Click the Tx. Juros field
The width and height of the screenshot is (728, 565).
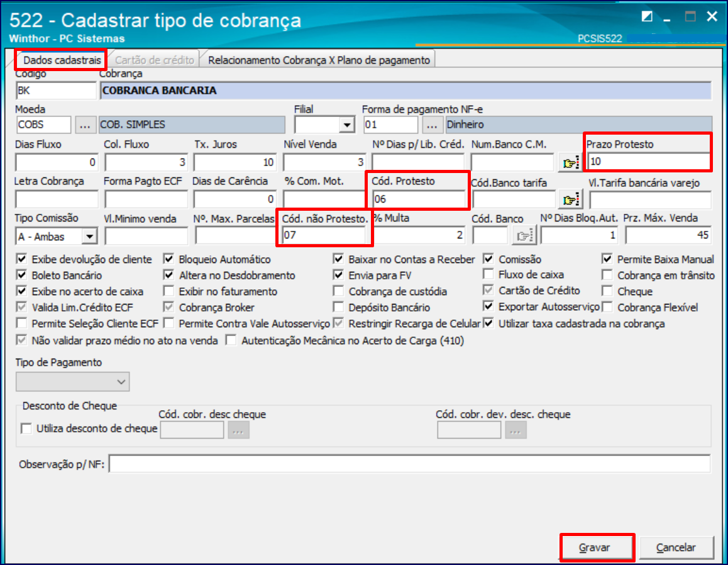point(235,162)
